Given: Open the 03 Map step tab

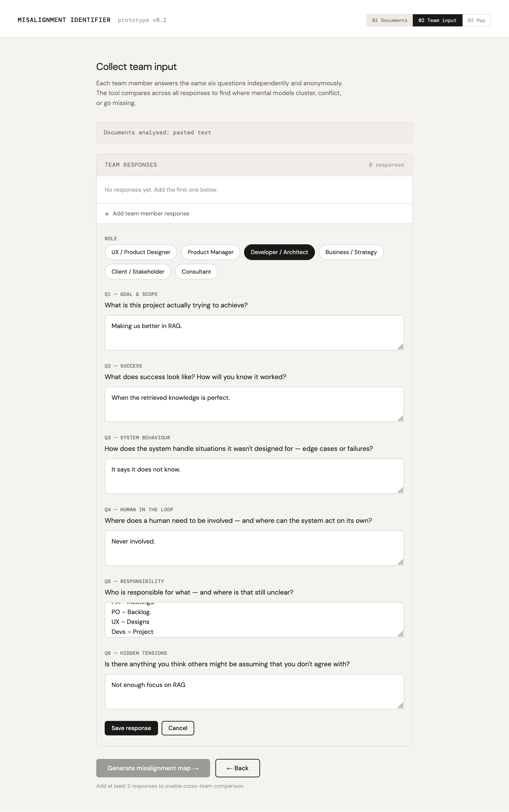Looking at the screenshot, I should click(x=476, y=20).
